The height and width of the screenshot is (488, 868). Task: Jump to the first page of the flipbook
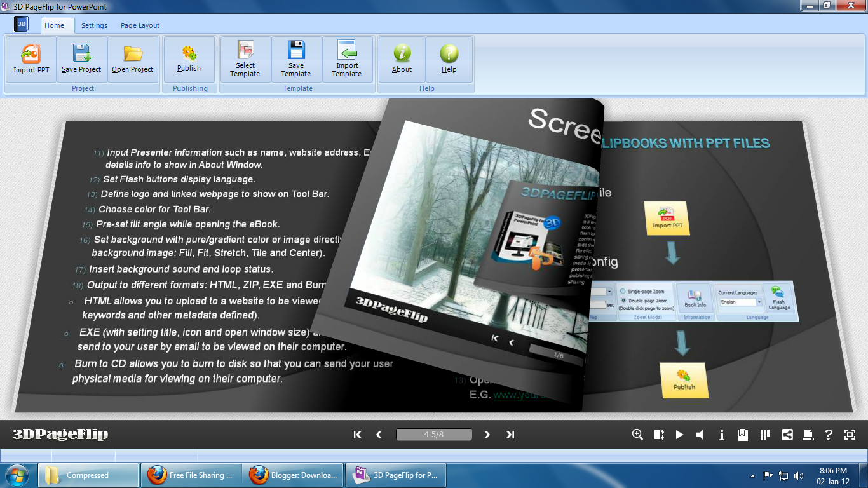tap(358, 435)
